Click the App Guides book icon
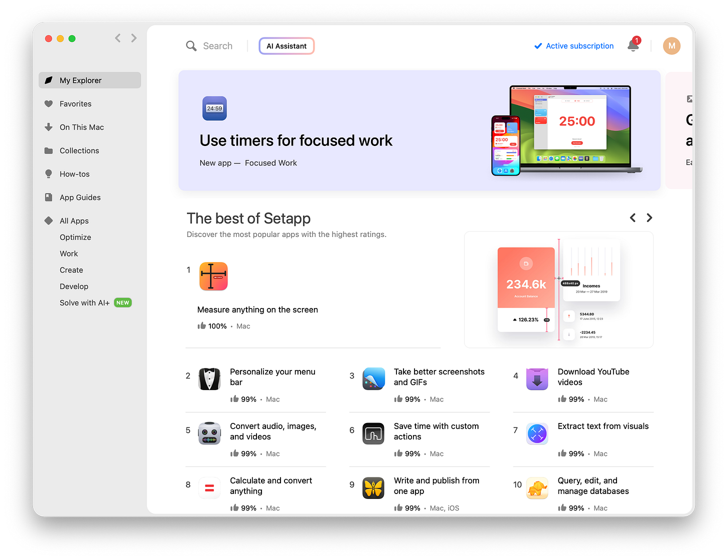Viewport: 728px width, 560px height. pyautogui.click(x=48, y=197)
